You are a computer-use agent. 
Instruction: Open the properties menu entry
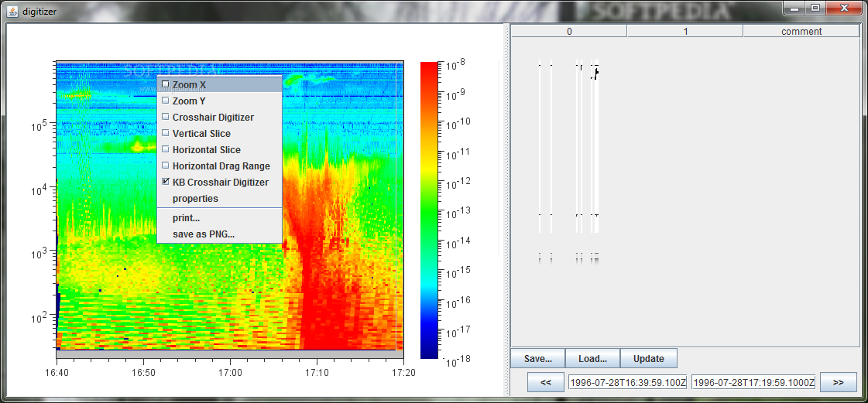pyautogui.click(x=220, y=199)
